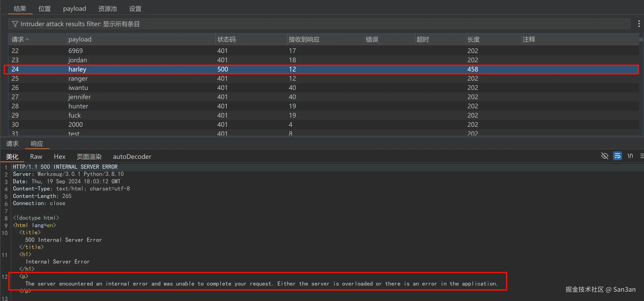Switch to the payload tab
Screen dimensions: 644x301
point(74,9)
